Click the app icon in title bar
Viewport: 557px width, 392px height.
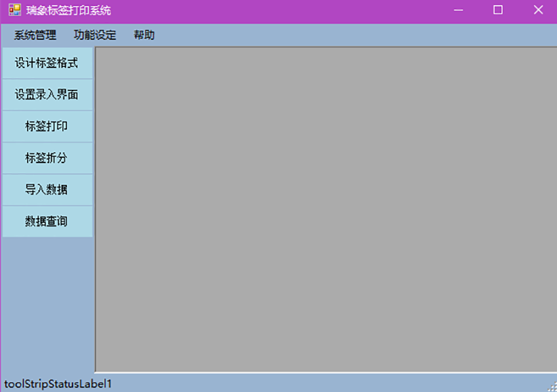pos(14,10)
